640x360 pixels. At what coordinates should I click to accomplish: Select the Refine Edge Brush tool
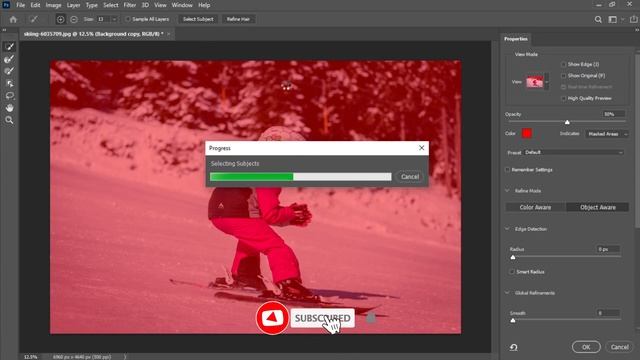pyautogui.click(x=9, y=59)
